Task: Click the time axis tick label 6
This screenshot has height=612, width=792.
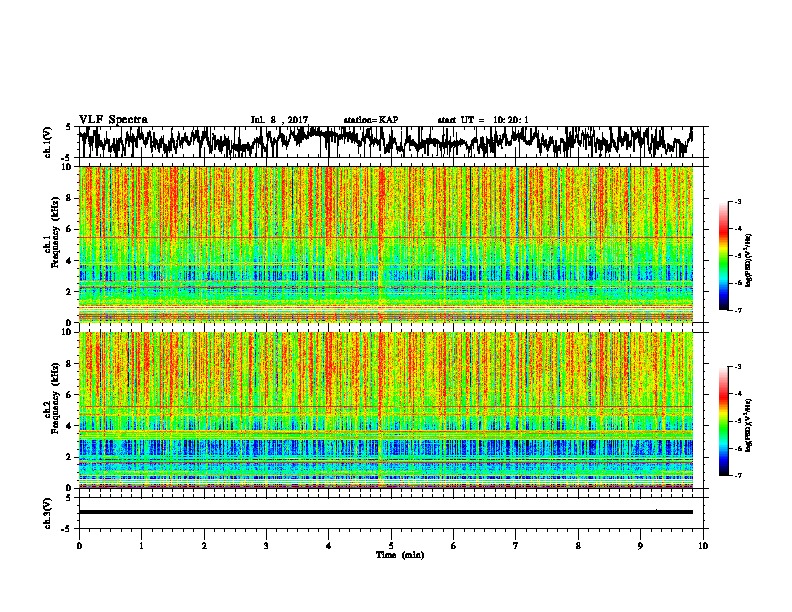Action: pos(454,546)
